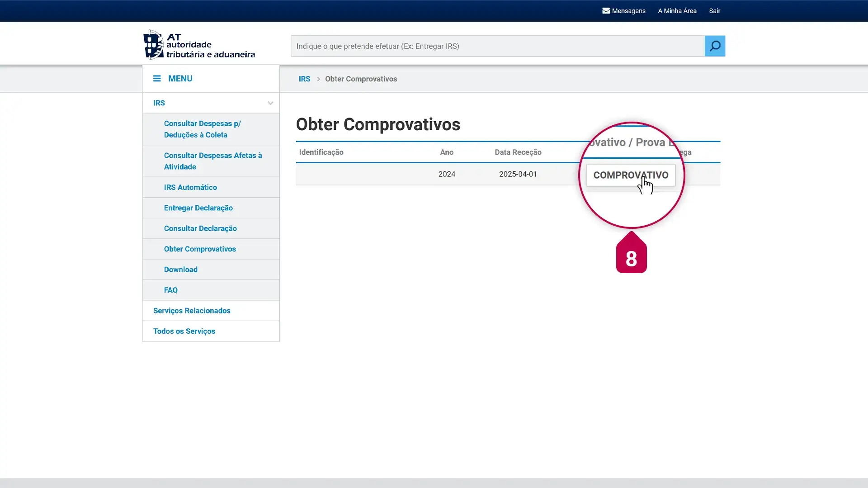Image resolution: width=868 pixels, height=488 pixels.
Task: Expand Todos os Serviços section
Action: coord(184,332)
